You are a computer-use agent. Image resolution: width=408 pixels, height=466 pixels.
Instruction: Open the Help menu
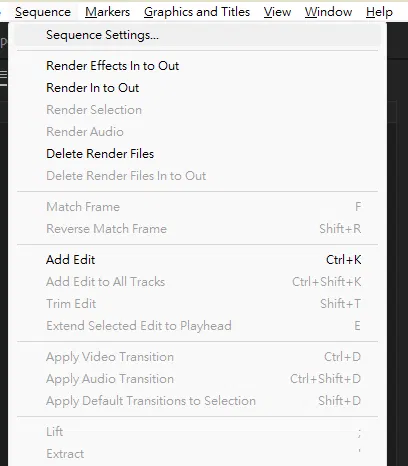tap(379, 12)
